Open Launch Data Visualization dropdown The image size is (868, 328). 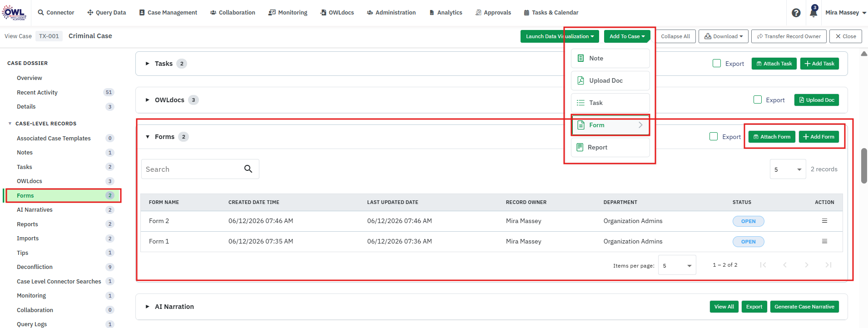[x=560, y=36]
